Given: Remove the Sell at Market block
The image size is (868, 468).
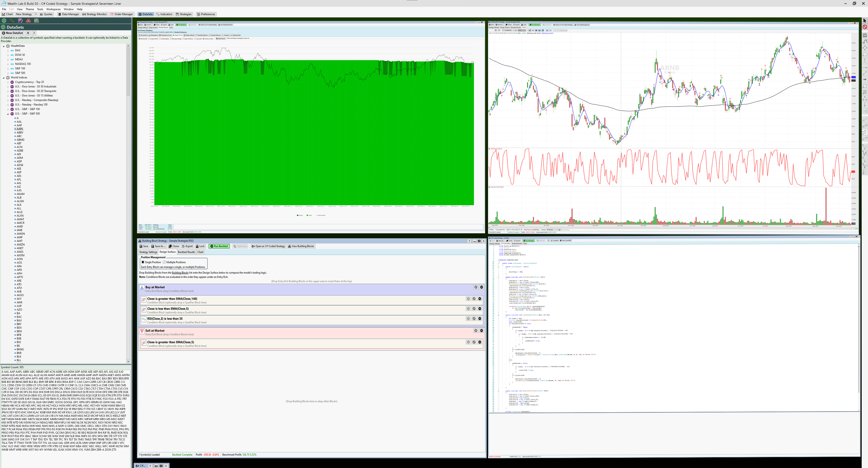Looking at the screenshot, I should [x=481, y=331].
